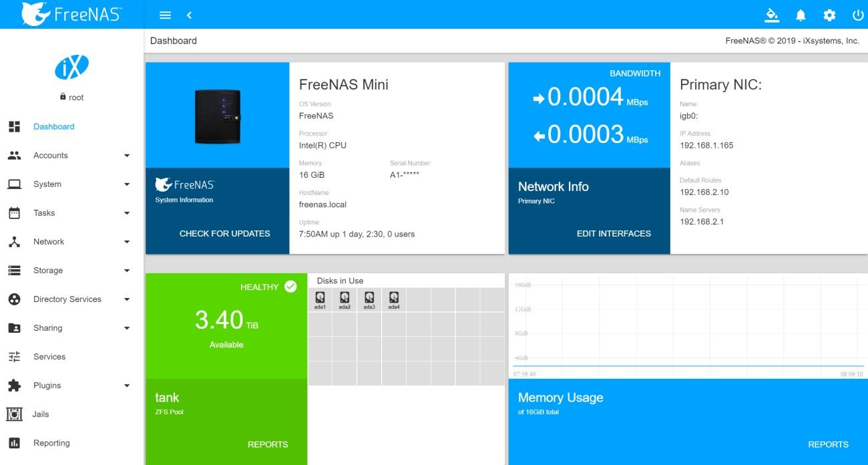Click the Directory Services icon
This screenshot has height=465, width=868.
(x=14, y=299)
